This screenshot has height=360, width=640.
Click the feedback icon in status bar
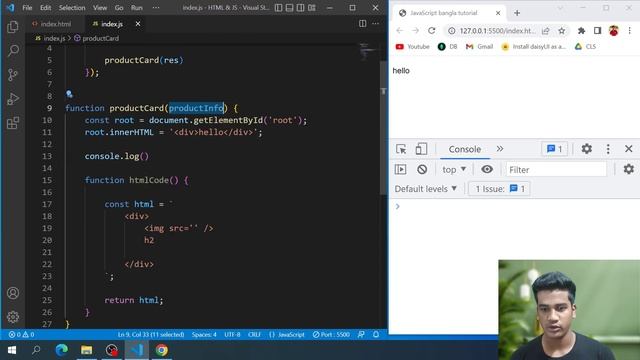(x=361, y=334)
